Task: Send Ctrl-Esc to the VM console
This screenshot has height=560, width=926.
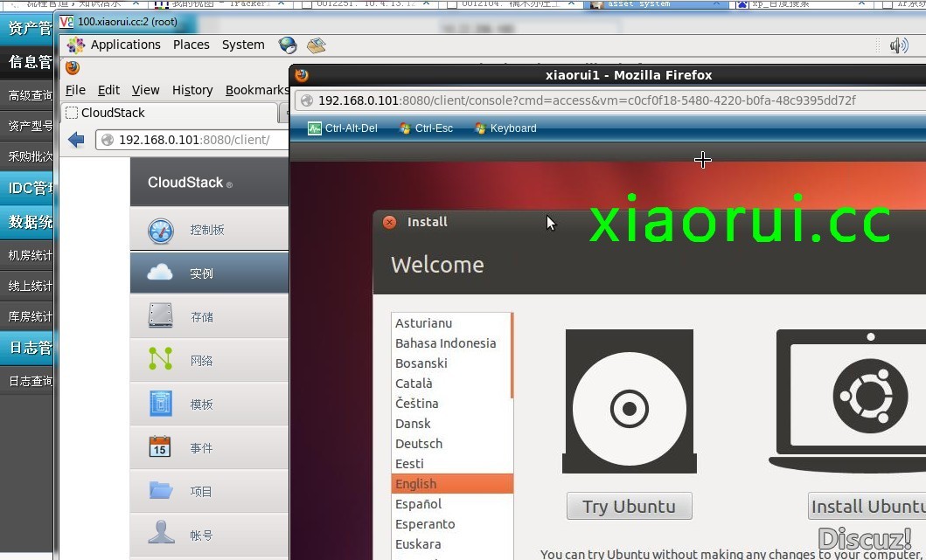Action: coord(427,128)
